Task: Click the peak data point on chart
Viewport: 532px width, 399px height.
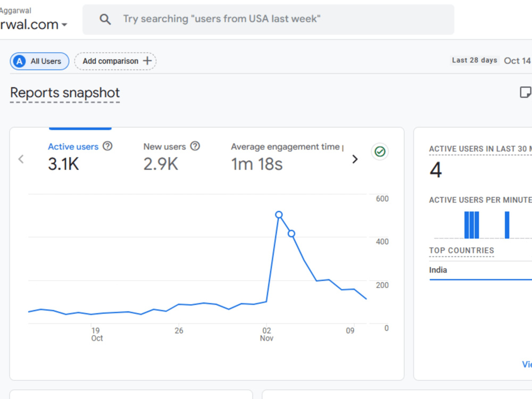Action: [279, 215]
